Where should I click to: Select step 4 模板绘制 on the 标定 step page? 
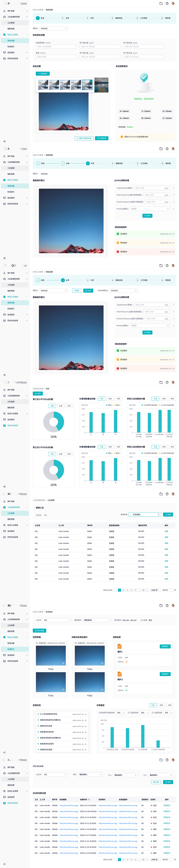coord(117,18)
